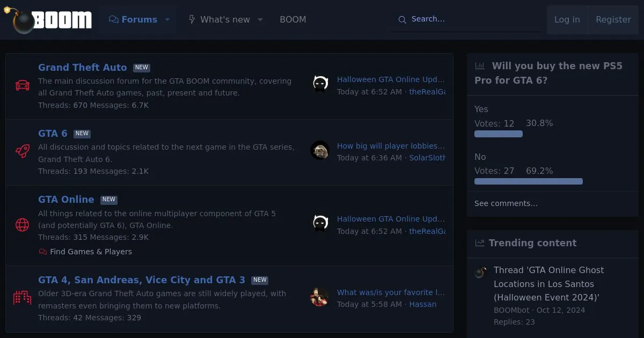644x338 pixels.
Task: Click 'Oct 12, 2024' date in trending
Action: 561,310
